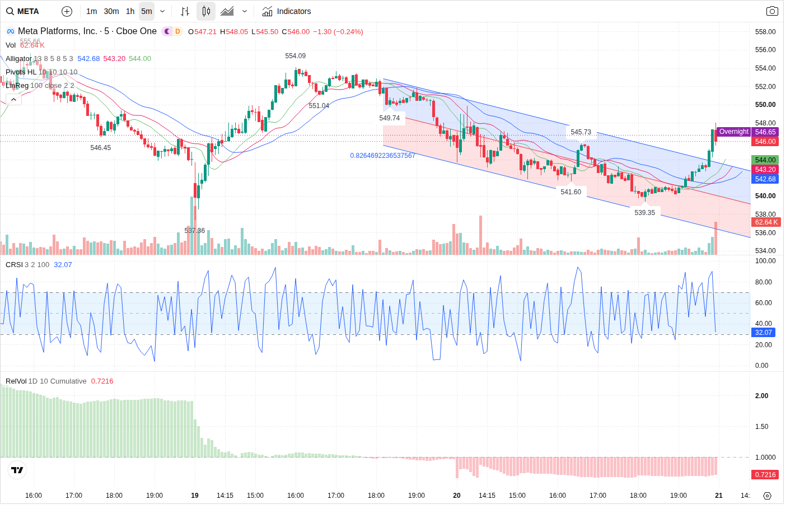The image size is (795, 532).
Task: Click date marker 19 on time axis
Action: point(195,496)
